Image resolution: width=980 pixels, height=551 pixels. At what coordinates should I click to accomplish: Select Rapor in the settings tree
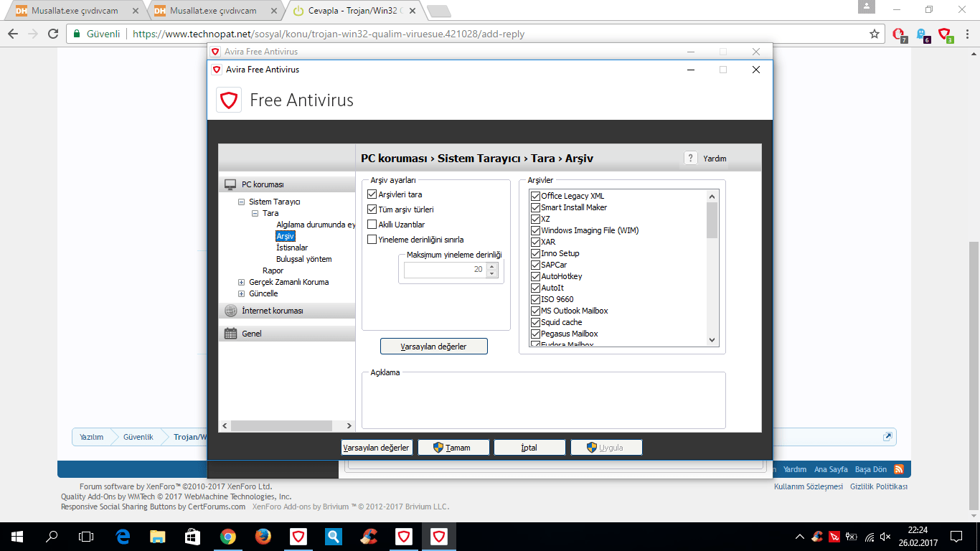(273, 270)
